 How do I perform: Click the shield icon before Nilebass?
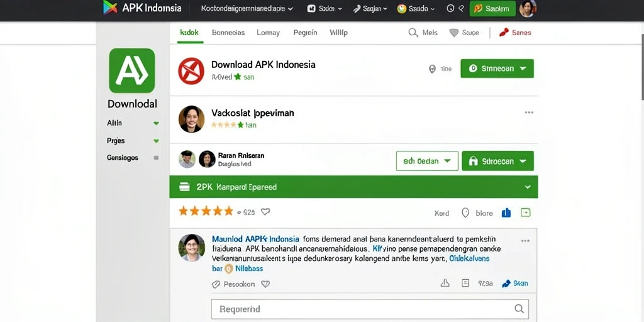point(229,269)
